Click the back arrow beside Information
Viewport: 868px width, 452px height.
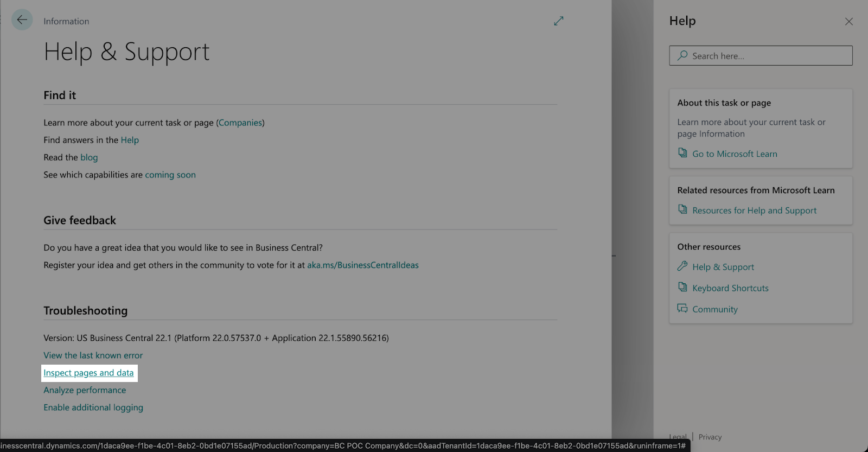coord(22,20)
